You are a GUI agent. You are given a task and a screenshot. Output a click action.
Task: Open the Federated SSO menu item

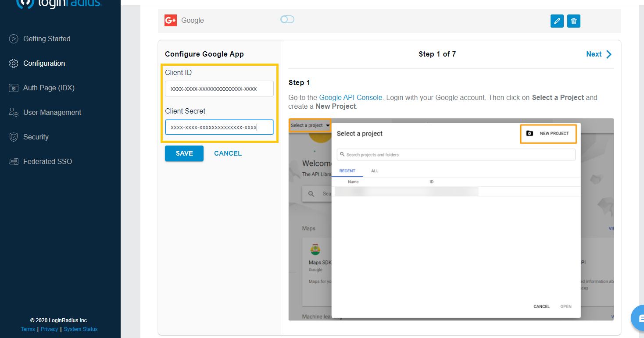click(47, 162)
